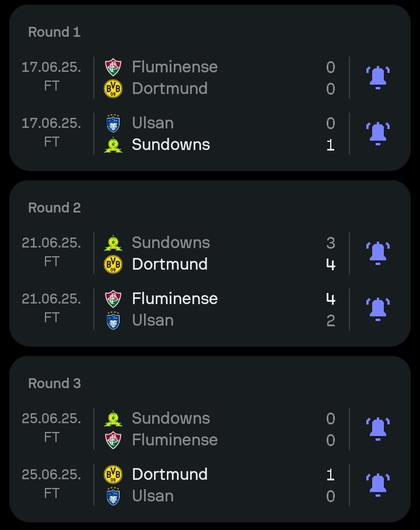
Task: Click Sundowns logo in Round 1
Action: click(113, 145)
